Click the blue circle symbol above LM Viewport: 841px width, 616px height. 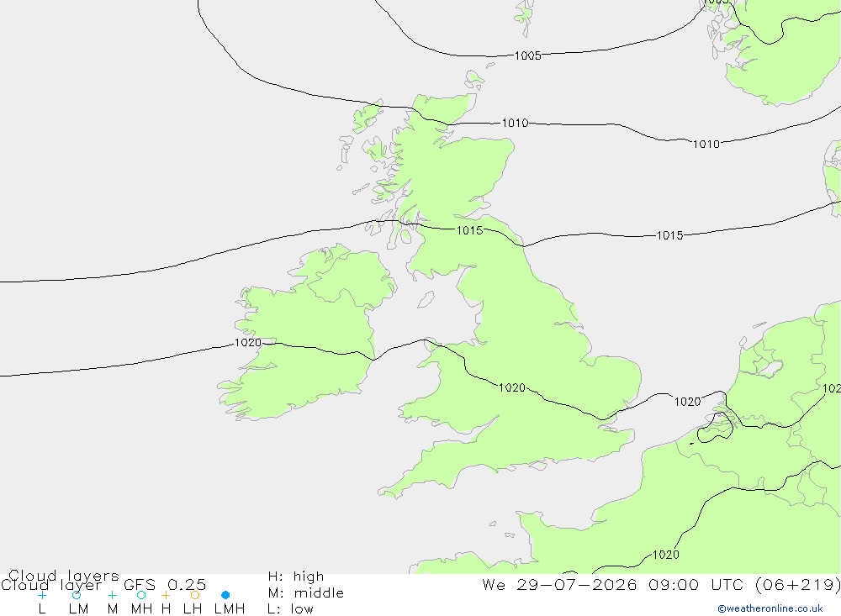pyautogui.click(x=77, y=595)
